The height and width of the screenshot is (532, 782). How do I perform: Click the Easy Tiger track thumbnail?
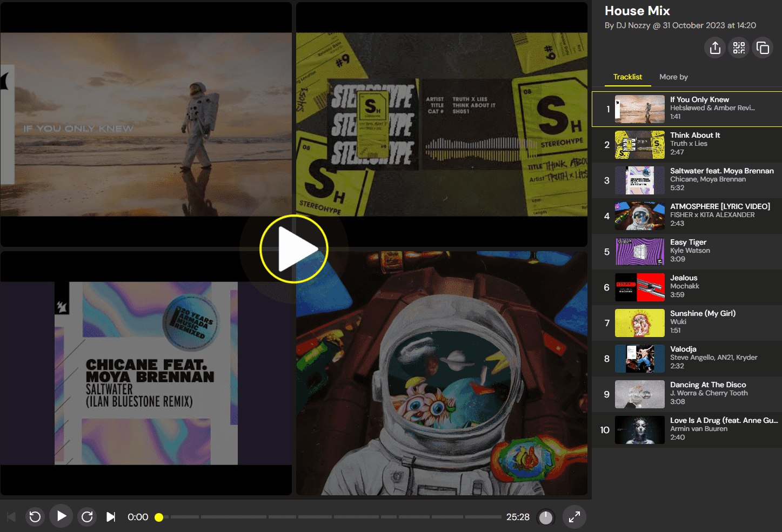[640, 252]
